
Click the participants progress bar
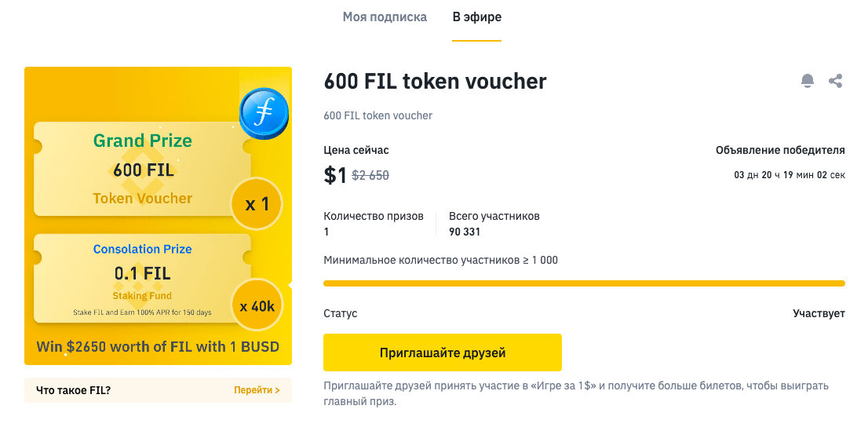point(584,283)
